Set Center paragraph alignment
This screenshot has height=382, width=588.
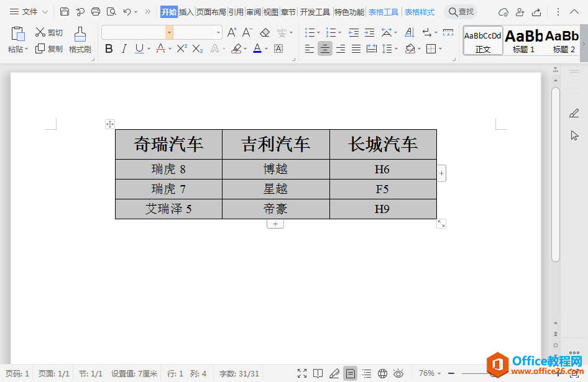point(325,48)
